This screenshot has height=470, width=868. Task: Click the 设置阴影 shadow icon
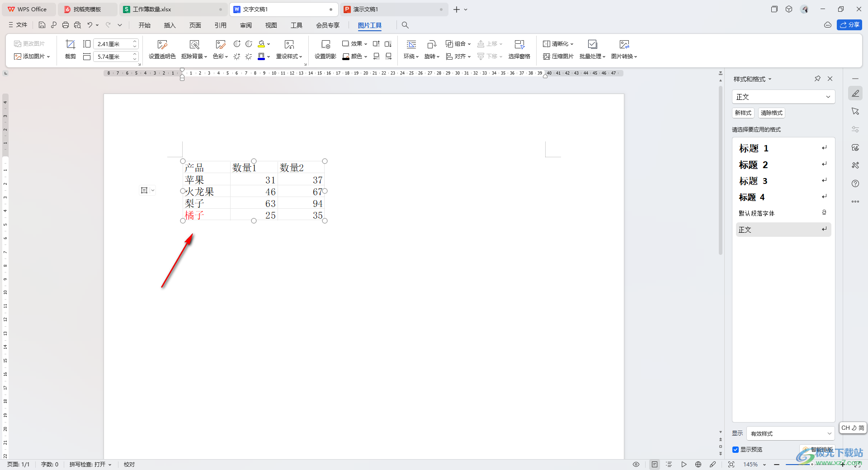325,44
